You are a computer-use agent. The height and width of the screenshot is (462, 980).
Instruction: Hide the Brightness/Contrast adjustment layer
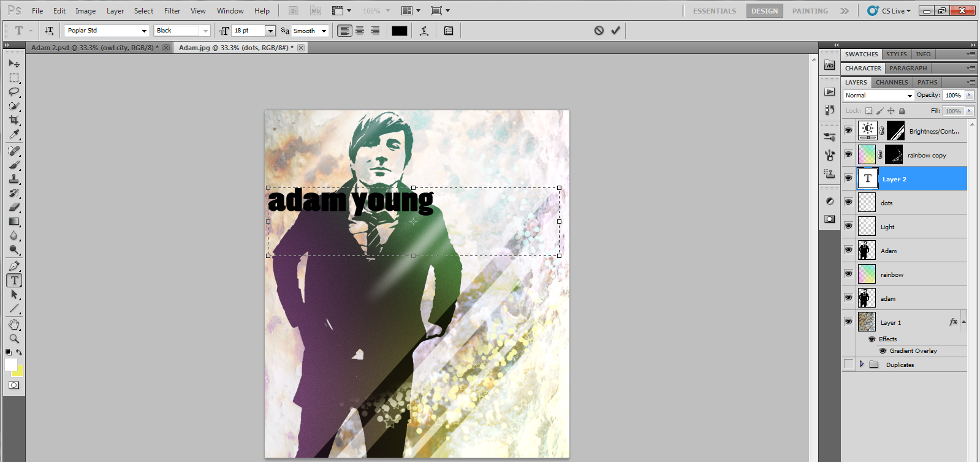[x=848, y=131]
